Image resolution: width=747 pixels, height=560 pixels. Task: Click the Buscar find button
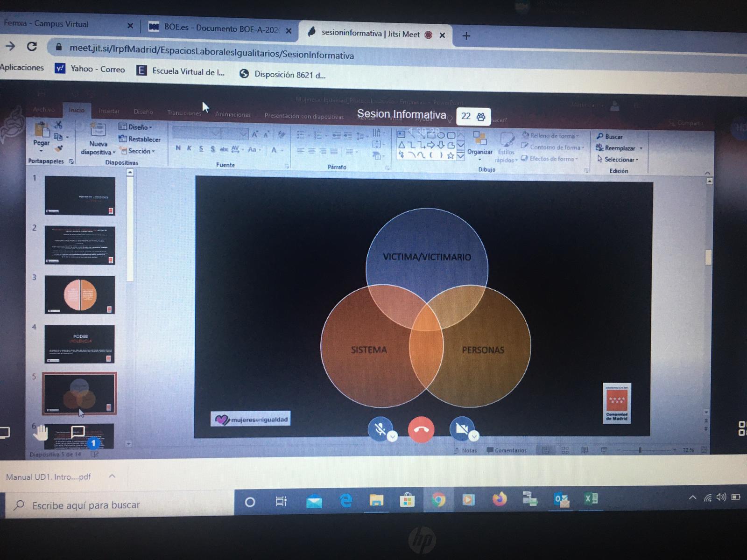coord(609,137)
